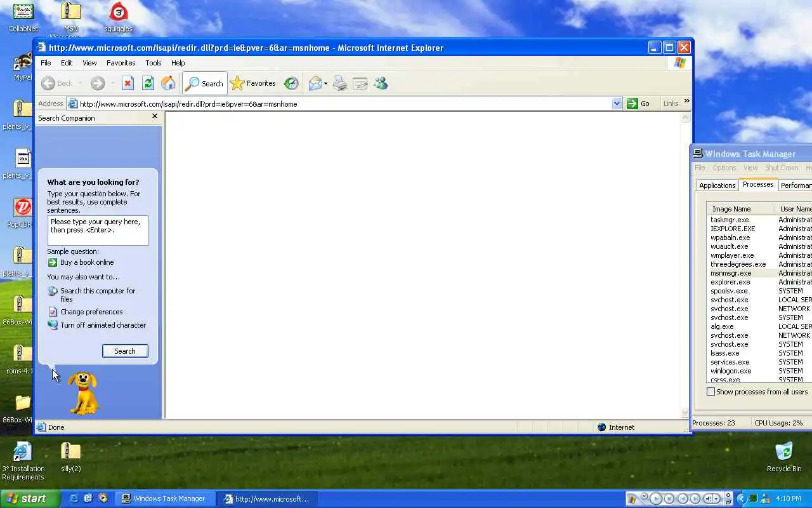This screenshot has height=508, width=812.
Task: Select the PopCDR desktop icon
Action: (22, 213)
